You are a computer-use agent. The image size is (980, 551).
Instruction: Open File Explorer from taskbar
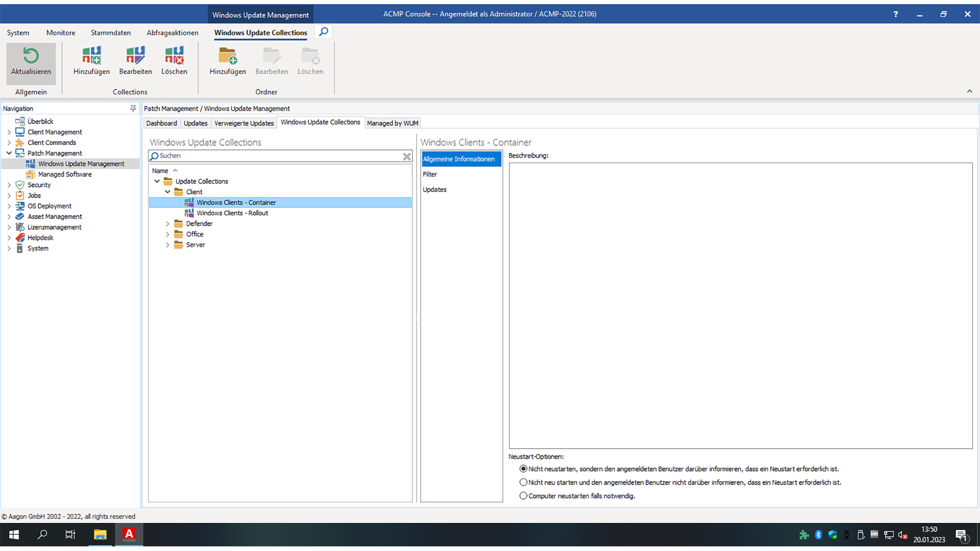click(x=100, y=535)
